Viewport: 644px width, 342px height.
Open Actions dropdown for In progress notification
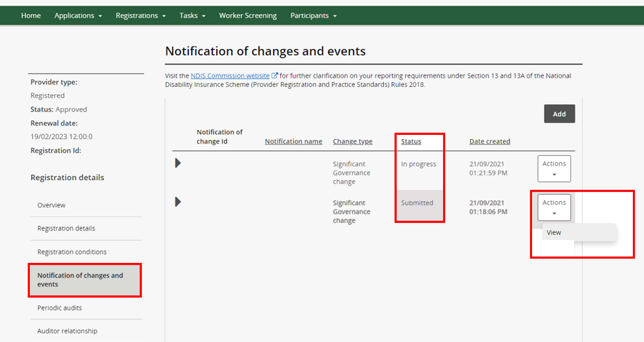point(554,169)
